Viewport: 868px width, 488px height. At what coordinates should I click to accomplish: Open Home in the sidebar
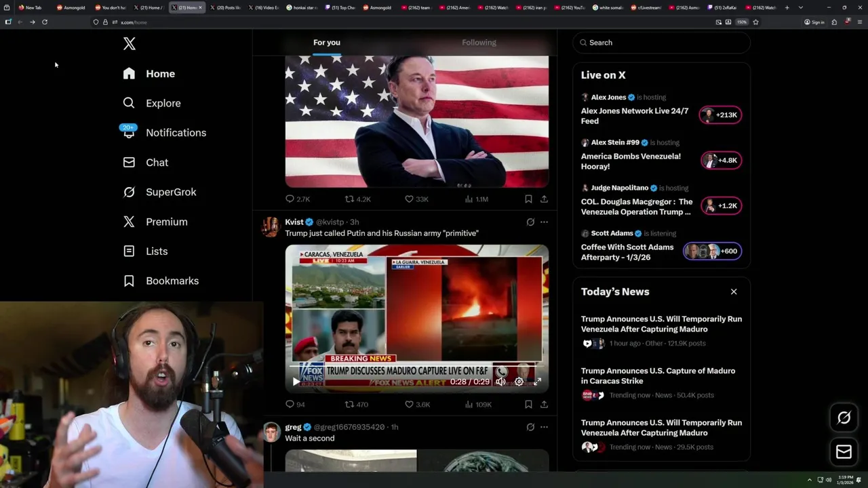tap(149, 74)
